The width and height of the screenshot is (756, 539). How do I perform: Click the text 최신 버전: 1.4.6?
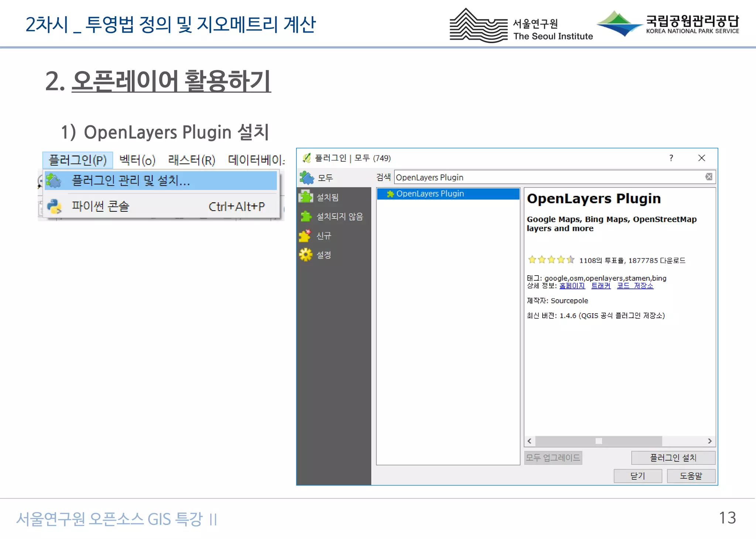[x=551, y=315]
